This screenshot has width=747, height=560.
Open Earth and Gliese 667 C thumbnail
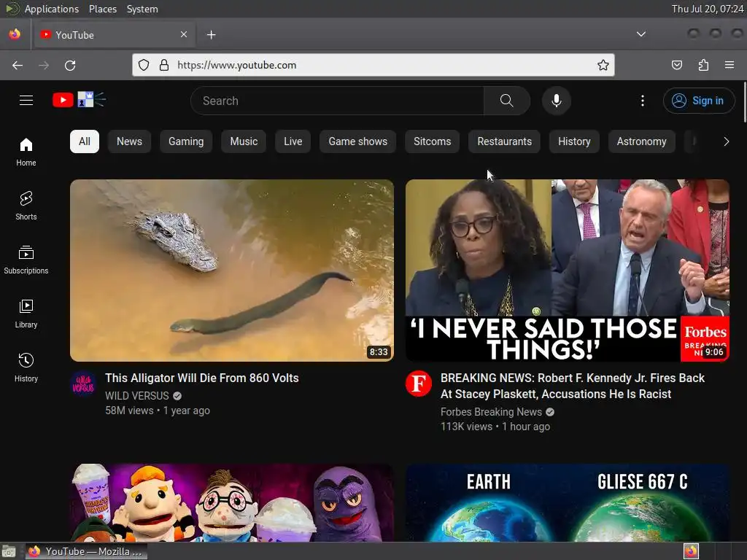(568, 503)
